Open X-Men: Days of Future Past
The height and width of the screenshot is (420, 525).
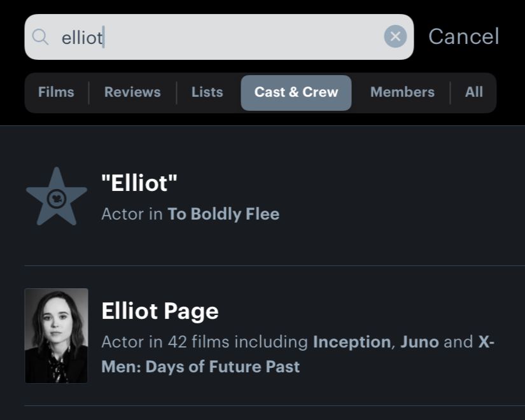298,354
